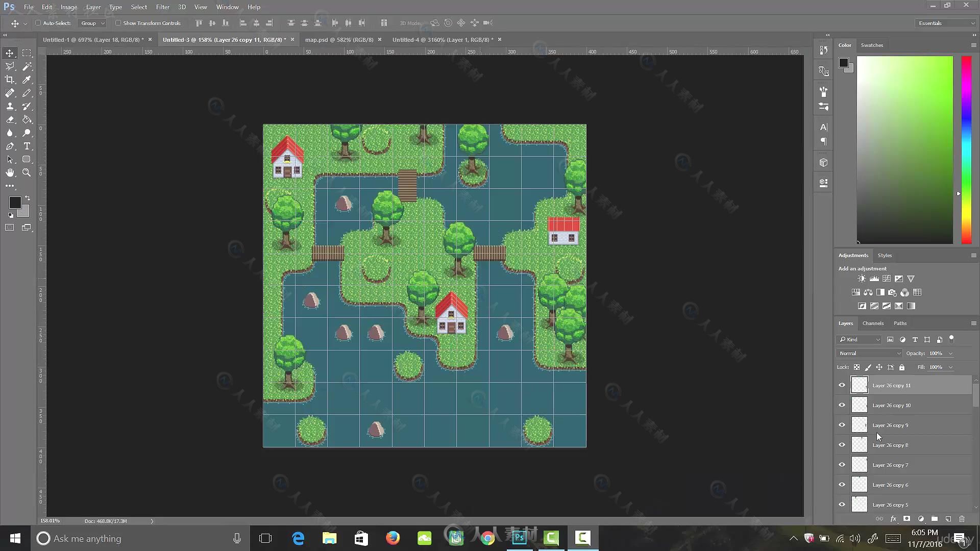The height and width of the screenshot is (551, 980).
Task: Select the Zoom tool
Action: [27, 173]
